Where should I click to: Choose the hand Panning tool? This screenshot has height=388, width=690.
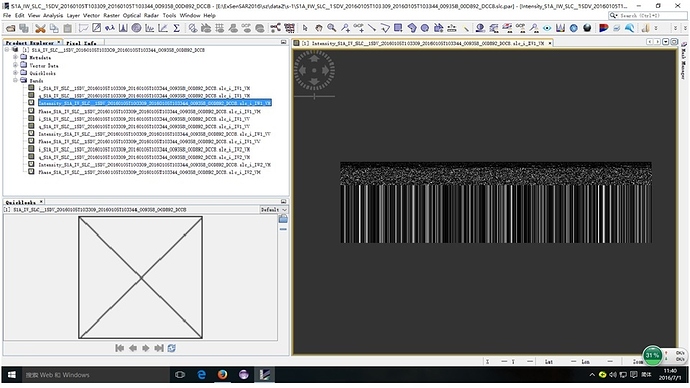[318, 28]
